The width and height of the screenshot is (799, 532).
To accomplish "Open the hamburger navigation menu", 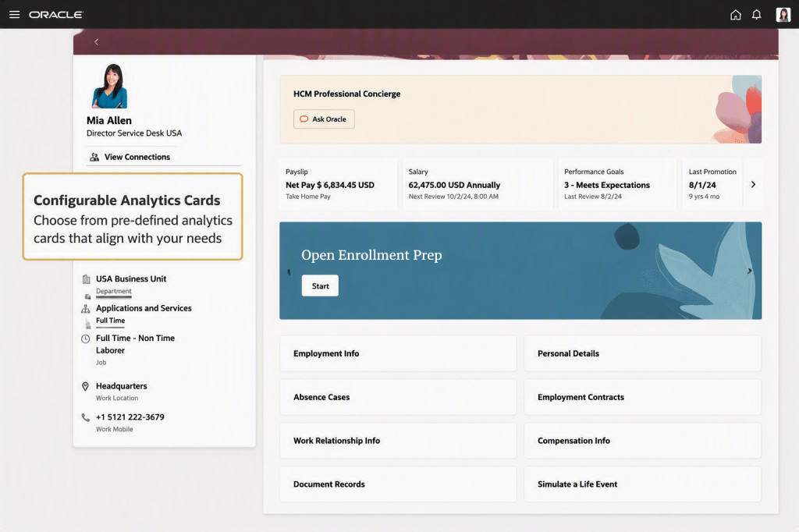I will tap(14, 14).
